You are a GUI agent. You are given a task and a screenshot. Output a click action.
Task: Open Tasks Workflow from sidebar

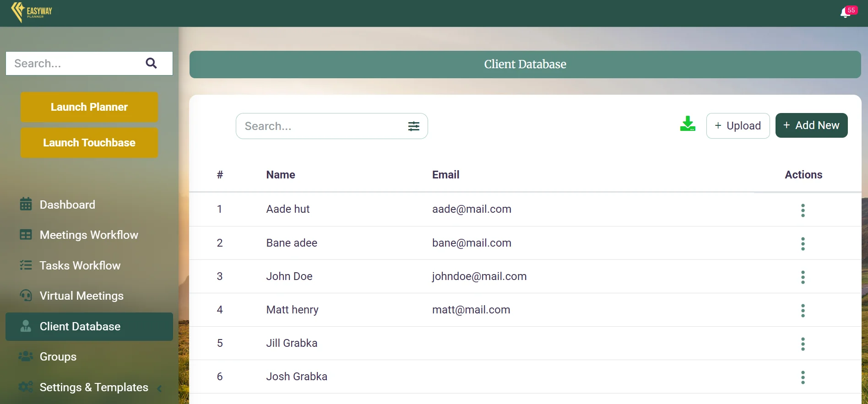coord(80,265)
